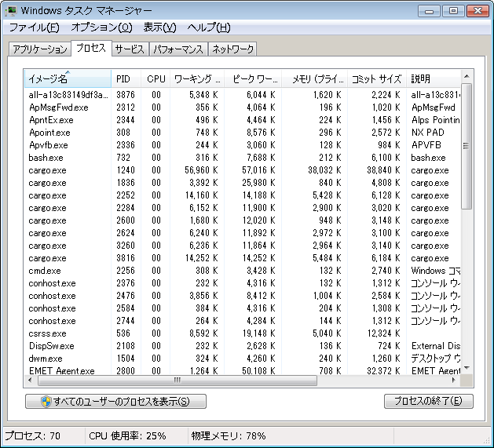Image resolution: width=494 pixels, height=448 pixels.
Task: Select the dwm.exe process
Action: click(x=243, y=359)
